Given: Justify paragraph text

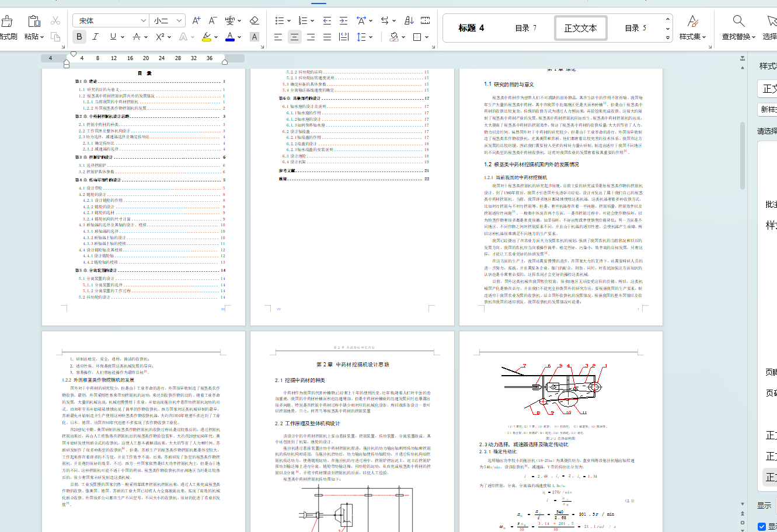Looking at the screenshot, I should point(327,37).
